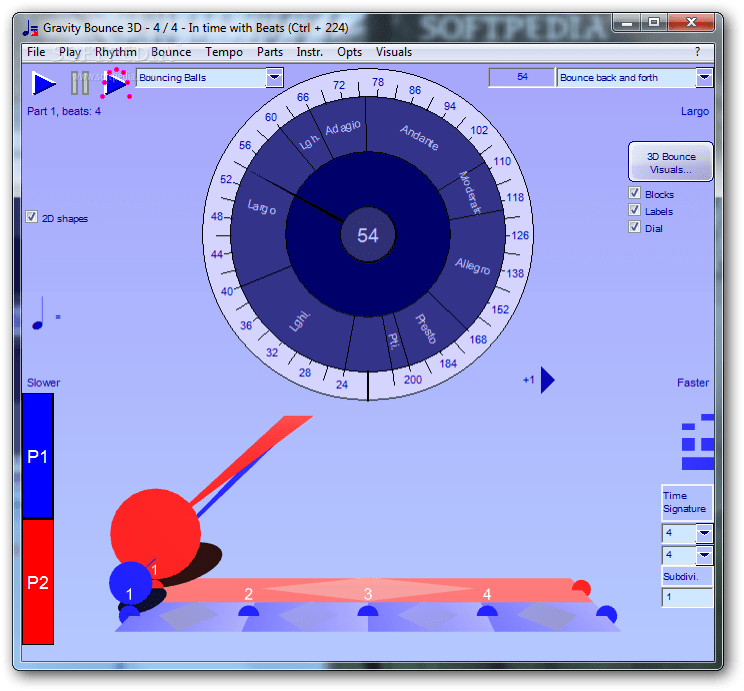Screen dimensions: 744x691
Task: Click the 54 center of the tempo dial
Action: click(x=368, y=235)
